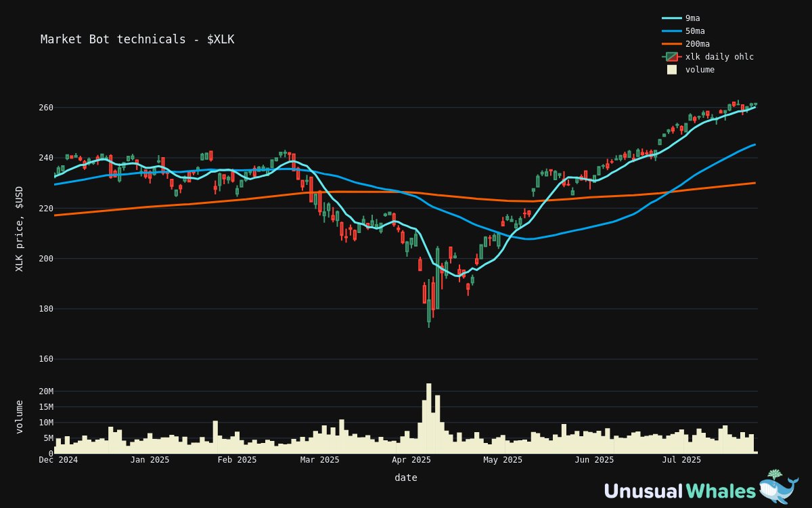The width and height of the screenshot is (812, 508).
Task: Click the 15M volume axis tick
Action: pyautogui.click(x=45, y=407)
